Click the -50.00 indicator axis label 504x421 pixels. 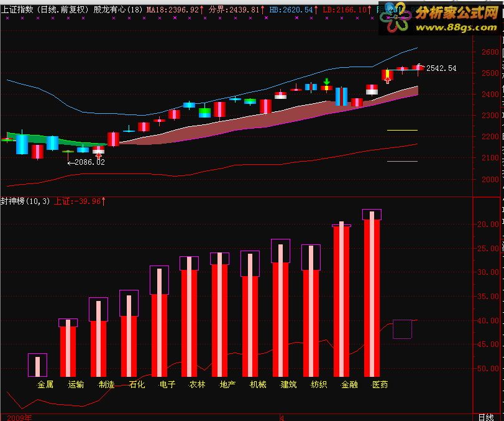click(x=487, y=369)
